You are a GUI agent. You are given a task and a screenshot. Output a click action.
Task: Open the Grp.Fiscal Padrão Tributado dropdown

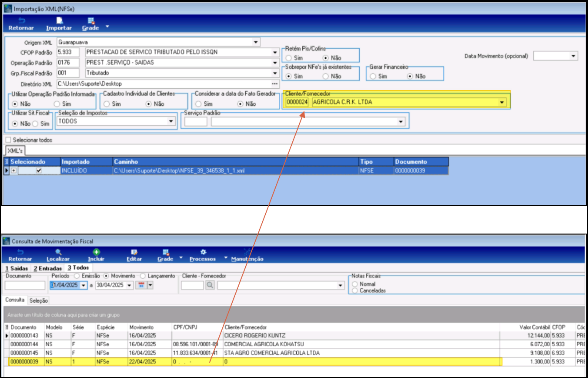pos(274,73)
